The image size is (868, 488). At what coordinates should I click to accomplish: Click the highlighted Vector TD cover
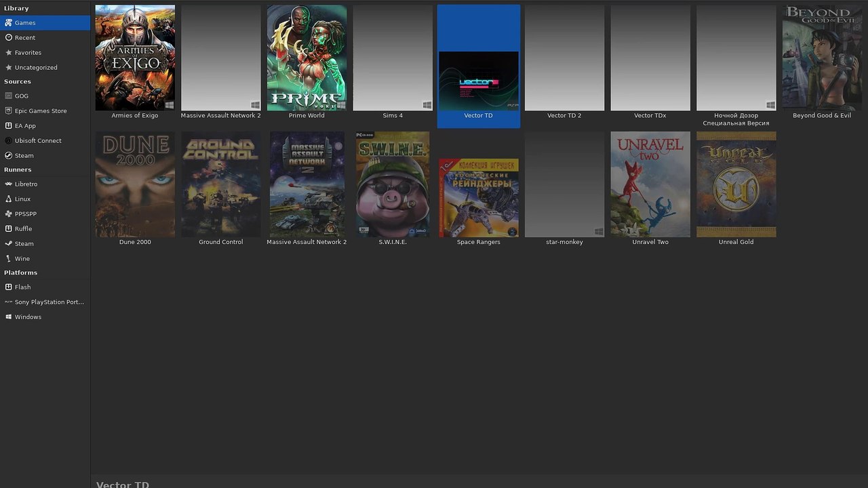coord(479,81)
